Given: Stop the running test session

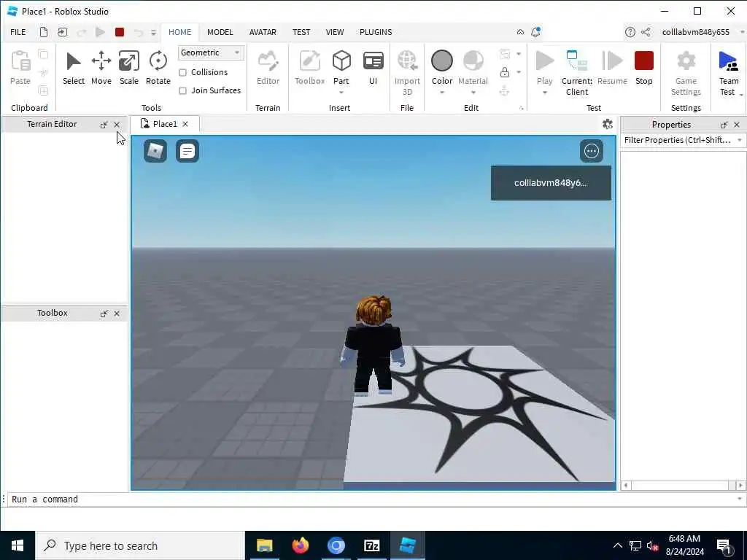Looking at the screenshot, I should 643,68.
